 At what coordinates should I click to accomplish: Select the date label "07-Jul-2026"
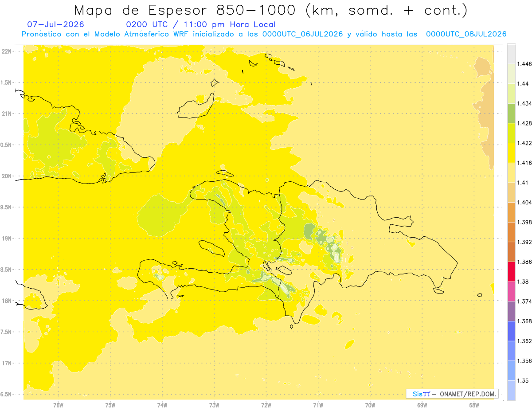(56, 24)
